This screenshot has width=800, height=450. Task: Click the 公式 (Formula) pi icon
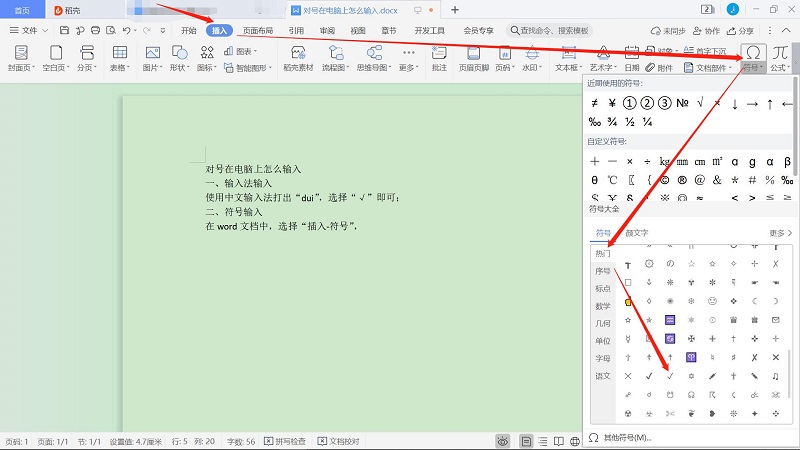point(779,52)
